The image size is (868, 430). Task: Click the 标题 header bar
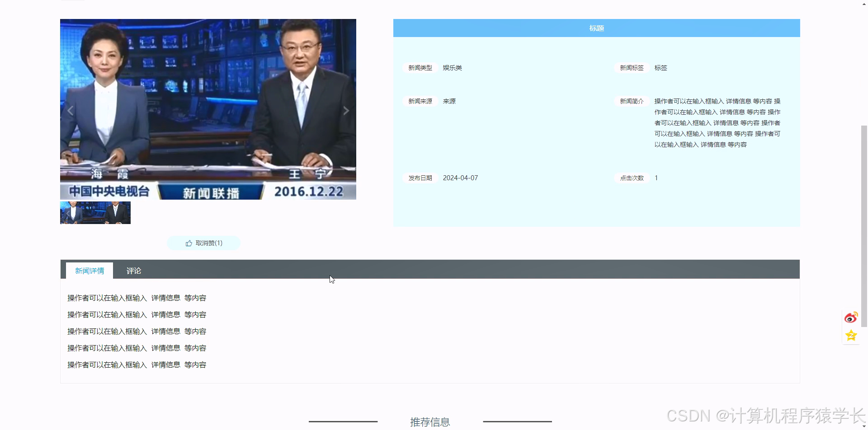tap(596, 28)
